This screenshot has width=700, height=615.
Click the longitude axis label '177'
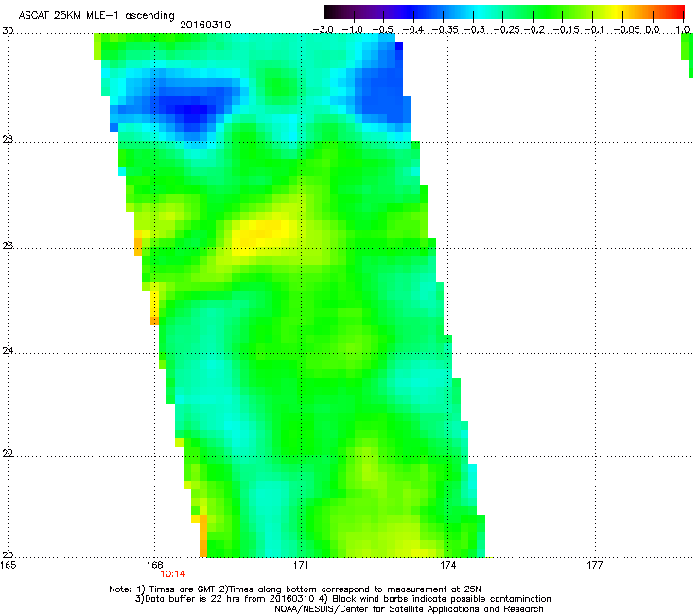click(595, 566)
